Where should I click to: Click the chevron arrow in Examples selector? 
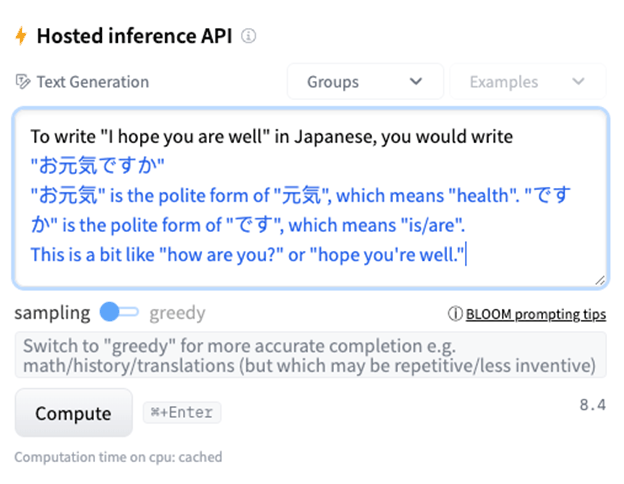pyautogui.click(x=578, y=82)
